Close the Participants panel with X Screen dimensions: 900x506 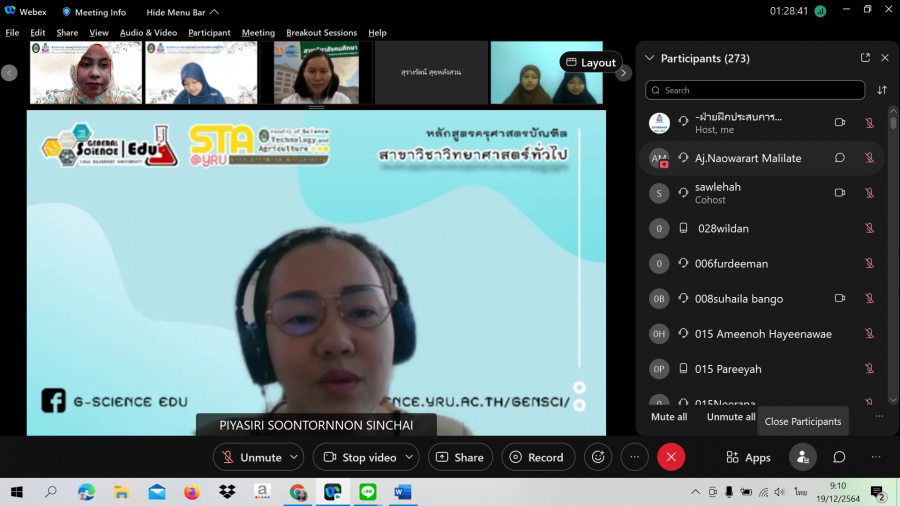click(885, 58)
